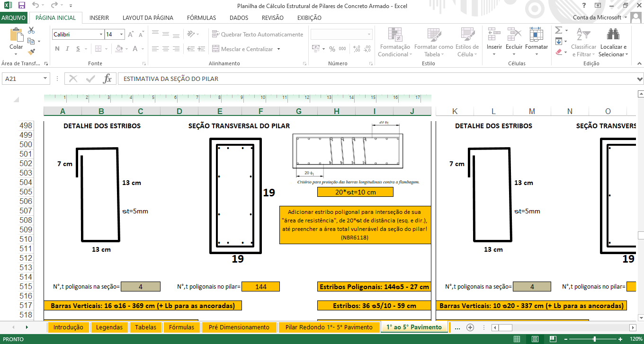Click the AutoSum sigma icon

[558, 30]
